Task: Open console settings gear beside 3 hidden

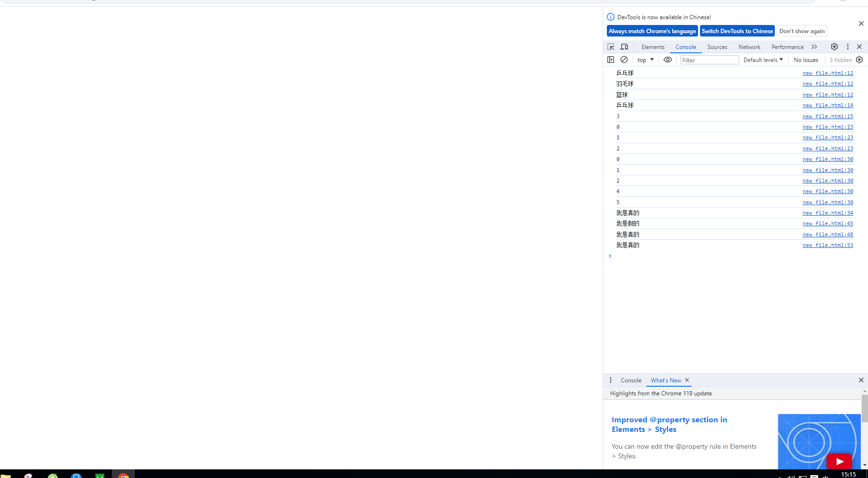Action: 859,60
